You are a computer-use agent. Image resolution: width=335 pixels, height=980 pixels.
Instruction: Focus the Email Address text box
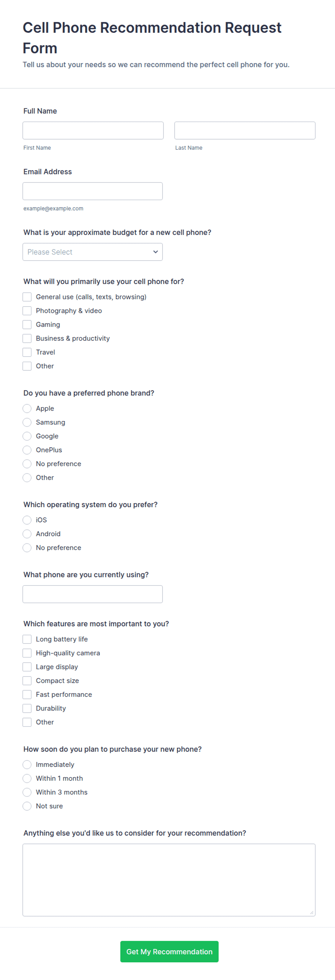pyautogui.click(x=93, y=191)
